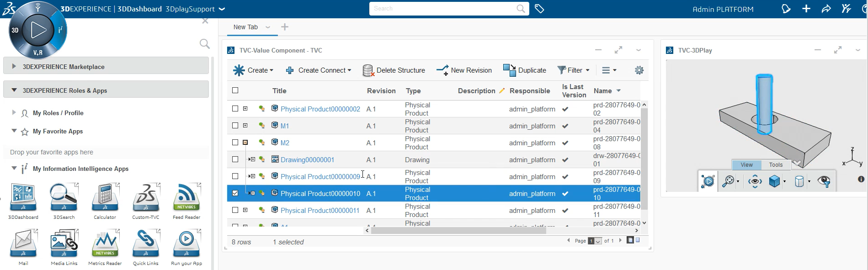868x270 pixels.
Task: Open the TVC widget settings gear
Action: (x=639, y=70)
